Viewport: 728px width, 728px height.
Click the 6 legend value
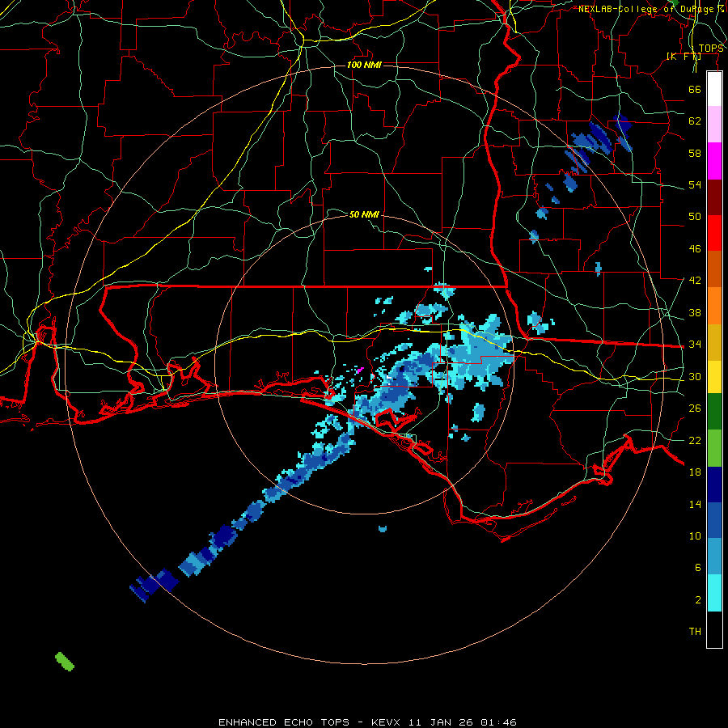coord(697,568)
